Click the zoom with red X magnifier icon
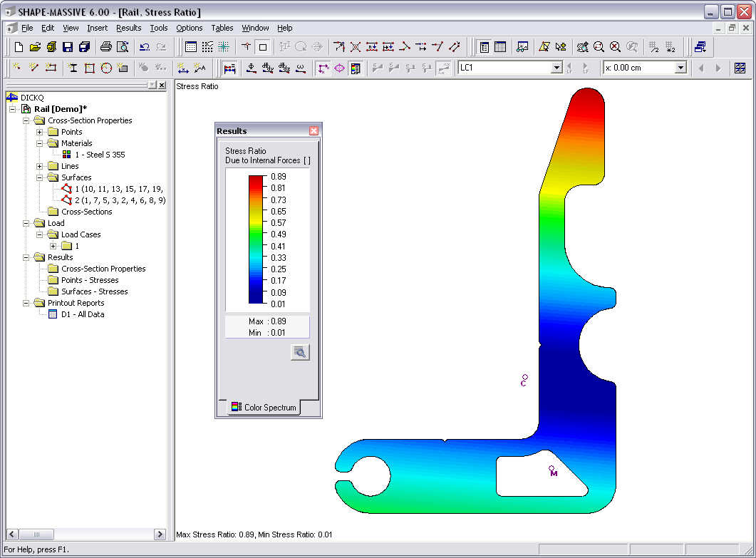The width and height of the screenshot is (756, 558). (615, 47)
